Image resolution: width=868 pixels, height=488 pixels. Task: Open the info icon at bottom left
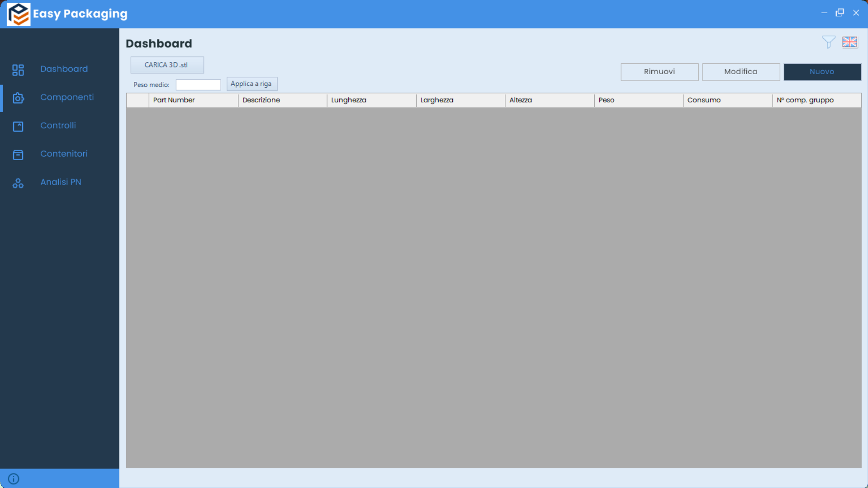coord(14,479)
